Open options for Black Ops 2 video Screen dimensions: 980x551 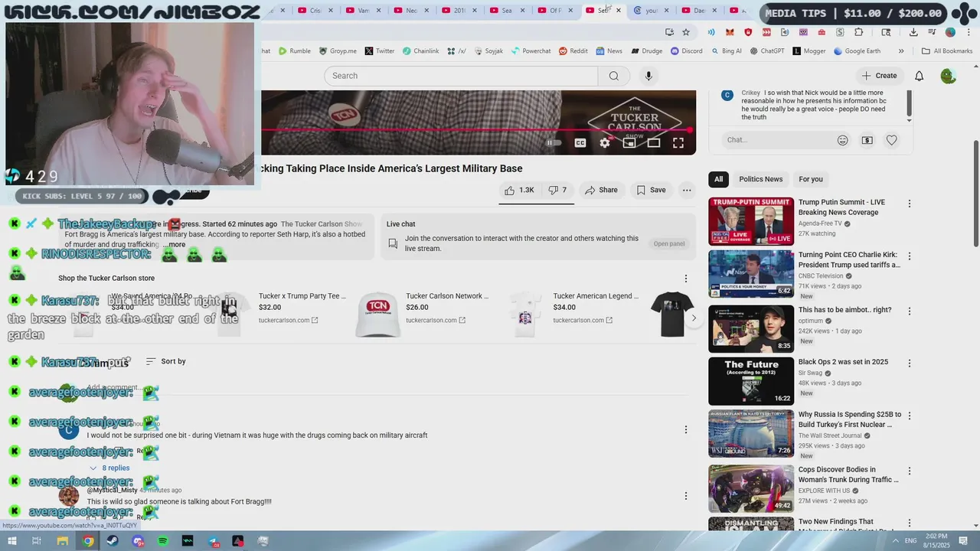(910, 364)
